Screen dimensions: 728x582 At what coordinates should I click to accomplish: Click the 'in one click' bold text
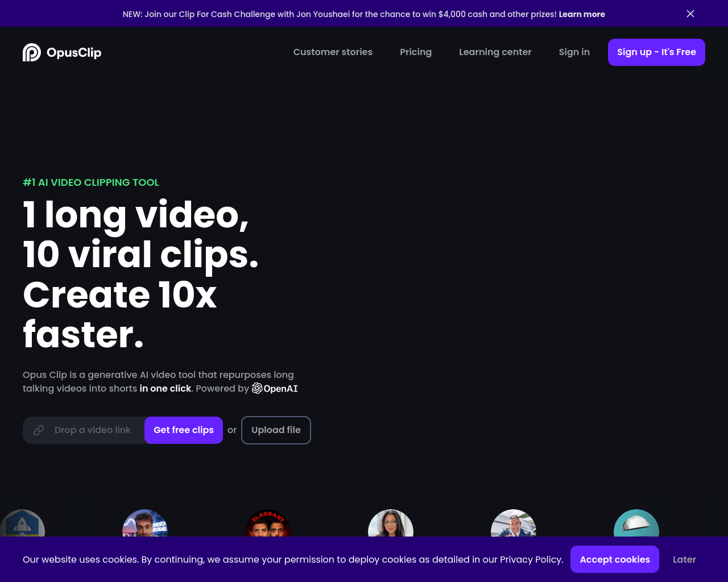click(166, 388)
